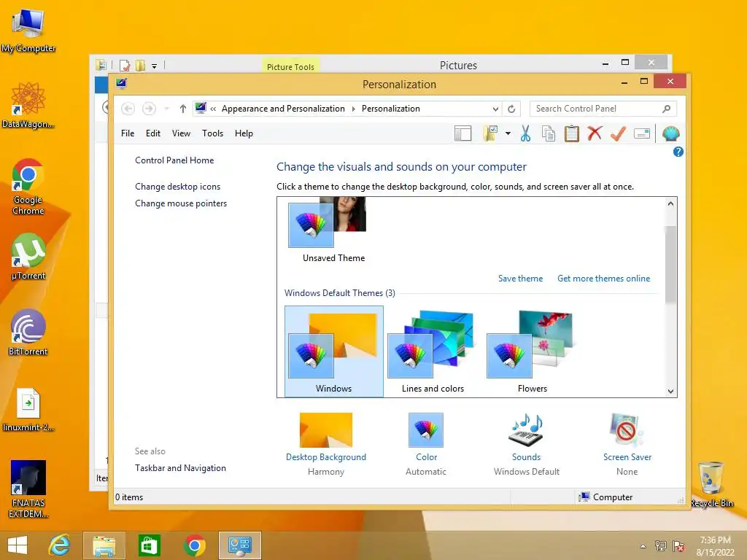This screenshot has height=560, width=747.
Task: Open Change mouse pointers link
Action: click(x=181, y=203)
